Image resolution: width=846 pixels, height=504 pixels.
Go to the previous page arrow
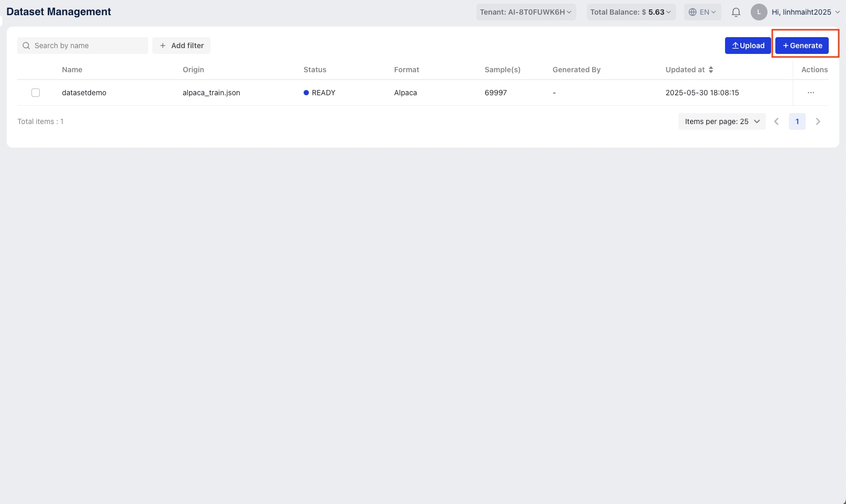click(x=776, y=121)
